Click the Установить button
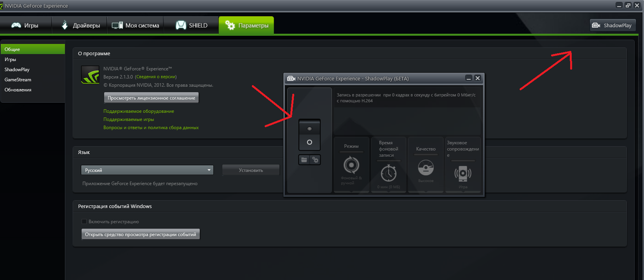This screenshot has height=280, width=644. point(251,170)
